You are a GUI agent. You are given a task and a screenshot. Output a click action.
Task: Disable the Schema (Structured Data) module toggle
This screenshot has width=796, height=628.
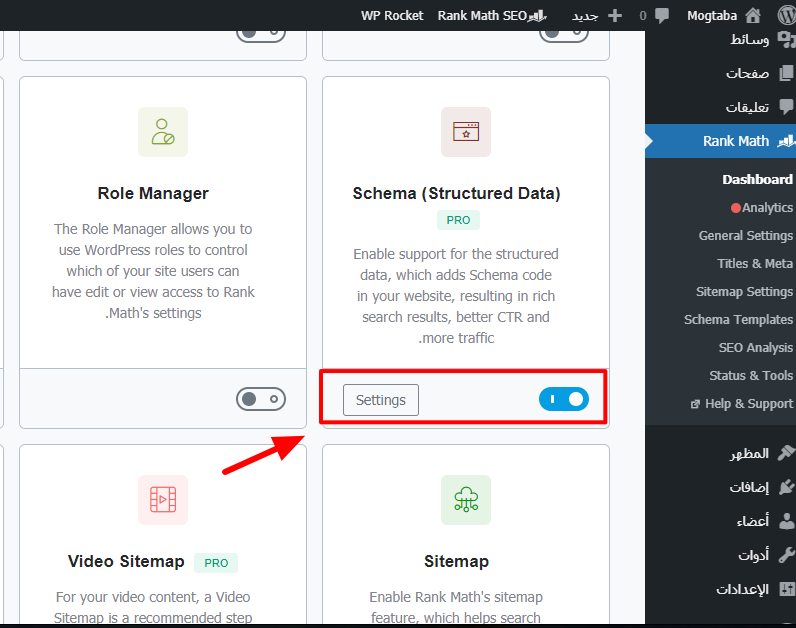[x=564, y=399]
